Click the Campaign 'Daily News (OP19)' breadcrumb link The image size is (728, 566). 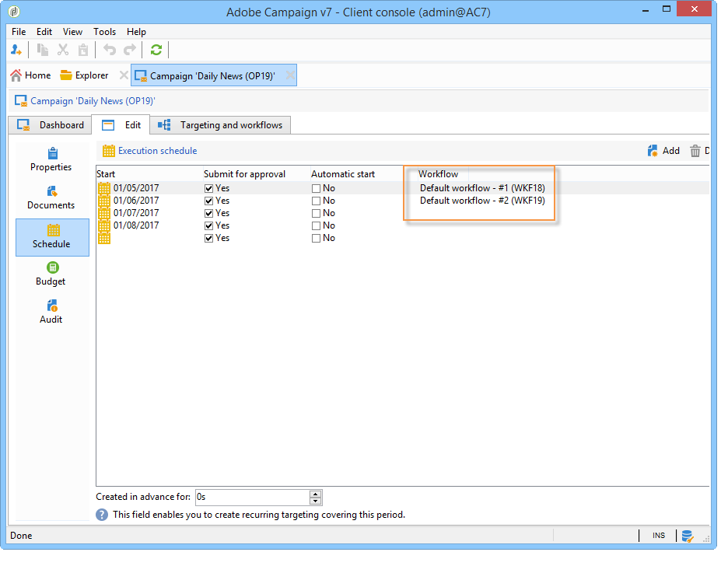(x=93, y=100)
